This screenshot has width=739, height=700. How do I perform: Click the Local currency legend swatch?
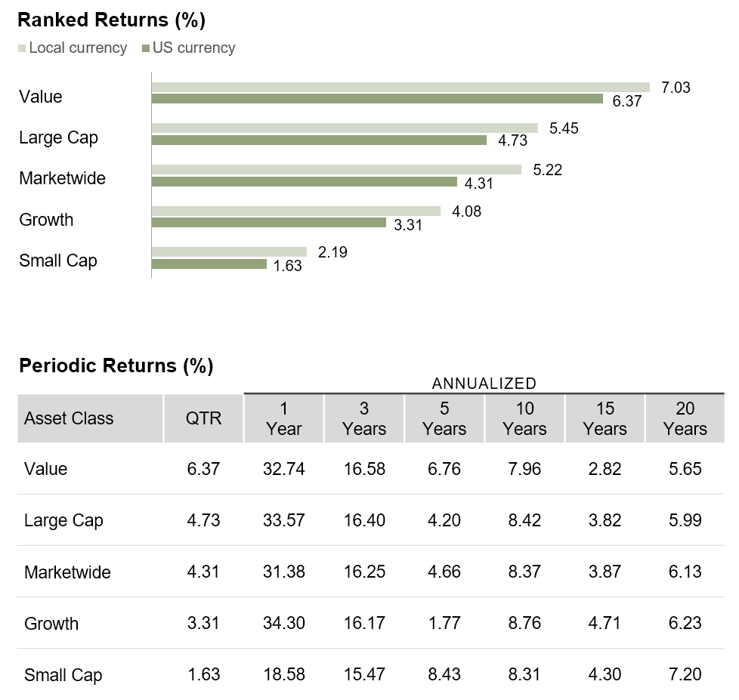pyautogui.click(x=22, y=49)
